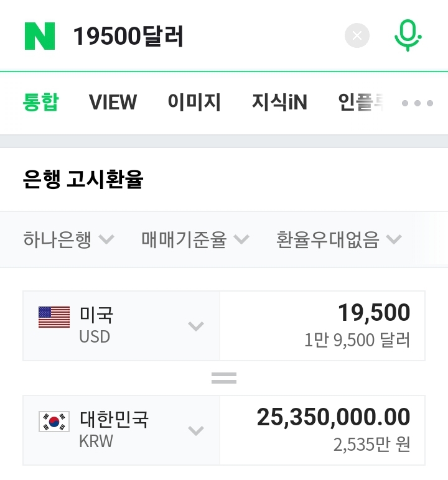Start voice search with microphone icon
The height and width of the screenshot is (480, 448).
[x=408, y=35]
